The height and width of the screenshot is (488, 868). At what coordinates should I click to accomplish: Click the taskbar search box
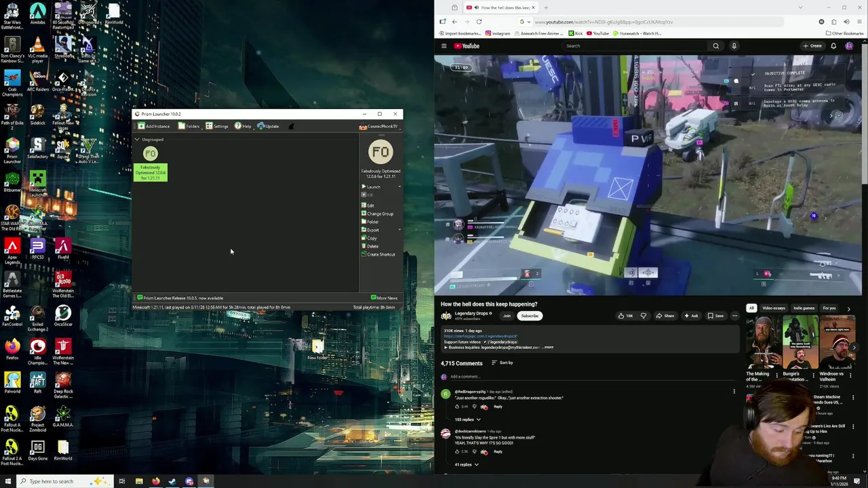(64, 481)
